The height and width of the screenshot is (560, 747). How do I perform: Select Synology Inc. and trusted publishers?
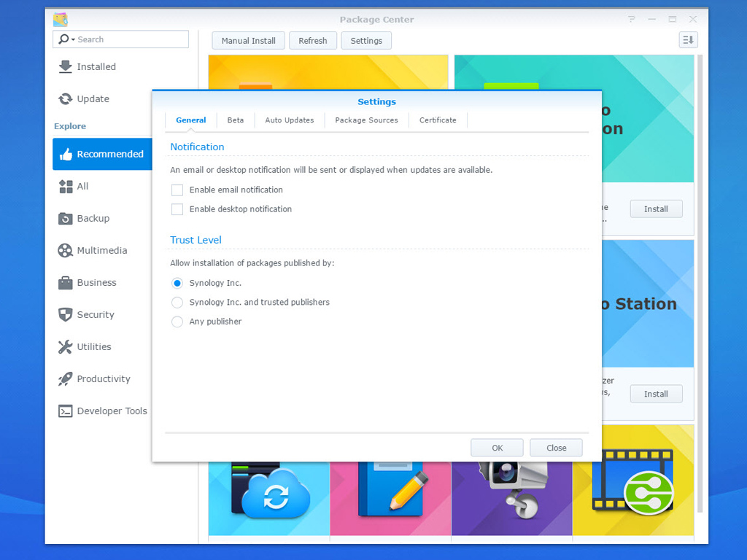(x=177, y=303)
